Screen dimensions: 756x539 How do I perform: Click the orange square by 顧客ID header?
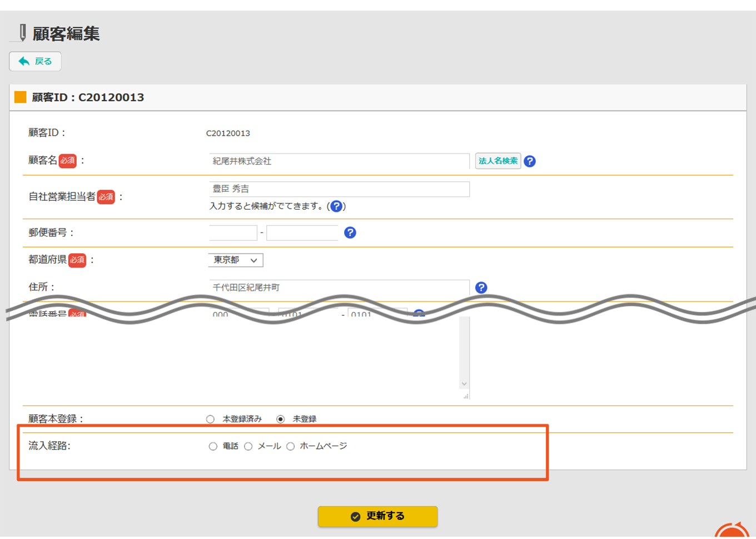21,97
